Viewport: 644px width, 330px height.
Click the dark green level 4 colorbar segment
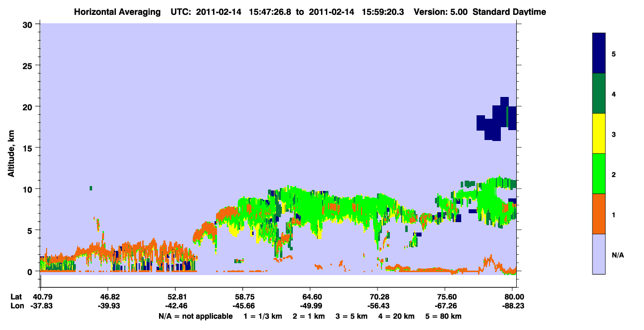click(x=599, y=94)
